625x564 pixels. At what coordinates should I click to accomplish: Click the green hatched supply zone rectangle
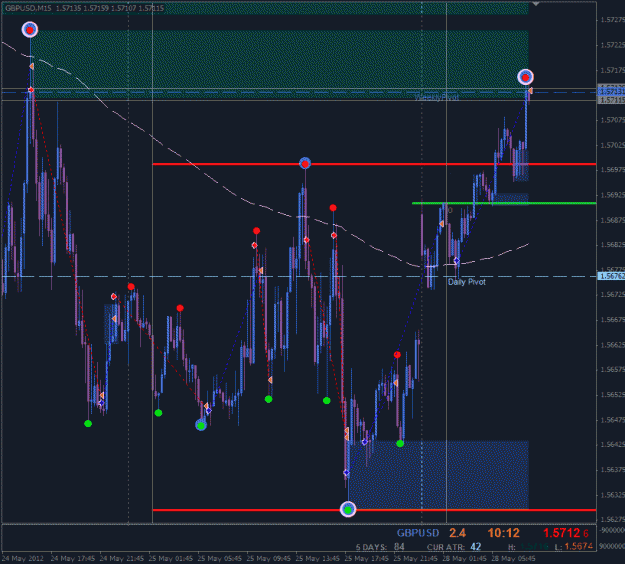pyautogui.click(x=279, y=64)
